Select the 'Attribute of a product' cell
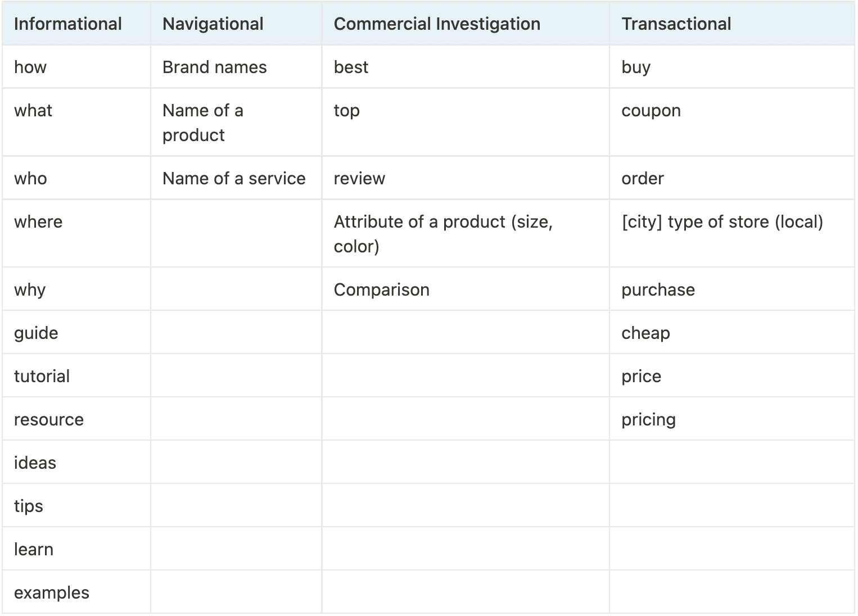Viewport: 858px width, 616px height. 466,233
